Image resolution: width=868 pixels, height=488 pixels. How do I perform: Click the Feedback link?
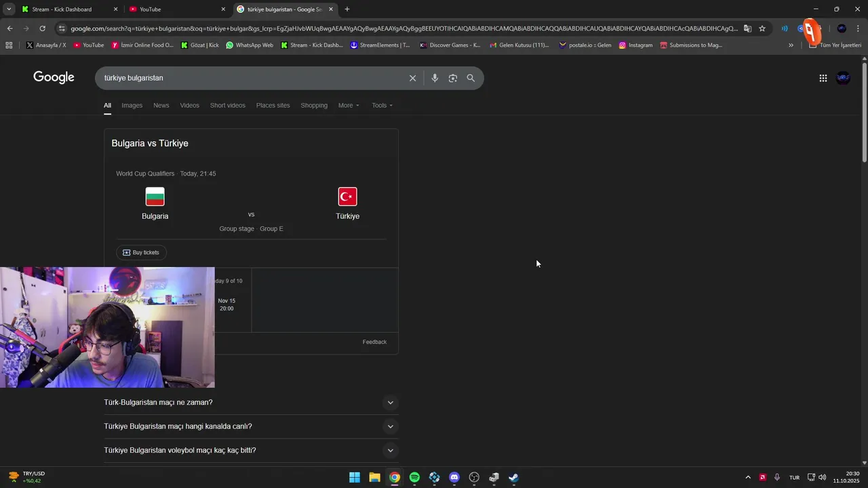tap(374, 342)
